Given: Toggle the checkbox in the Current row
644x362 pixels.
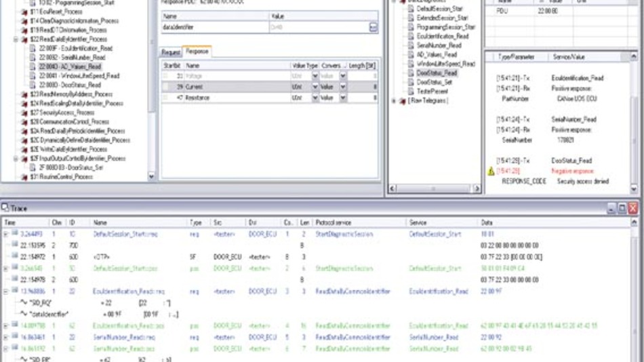Looking at the screenshot, I should (x=166, y=87).
